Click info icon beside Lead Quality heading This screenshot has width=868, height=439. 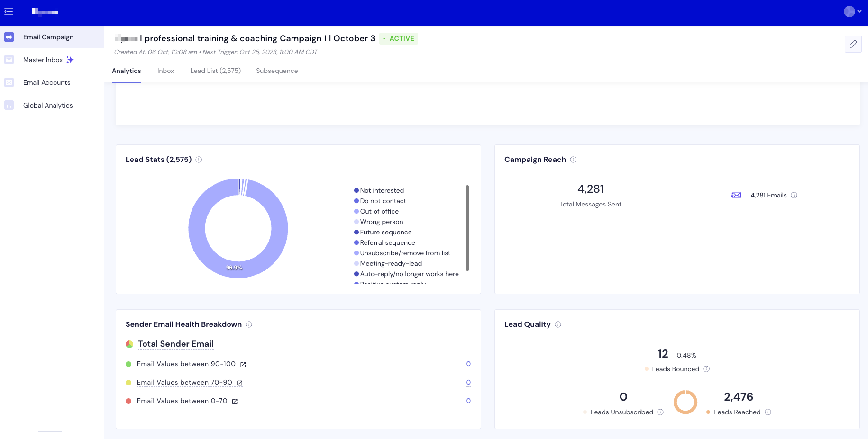[558, 324]
